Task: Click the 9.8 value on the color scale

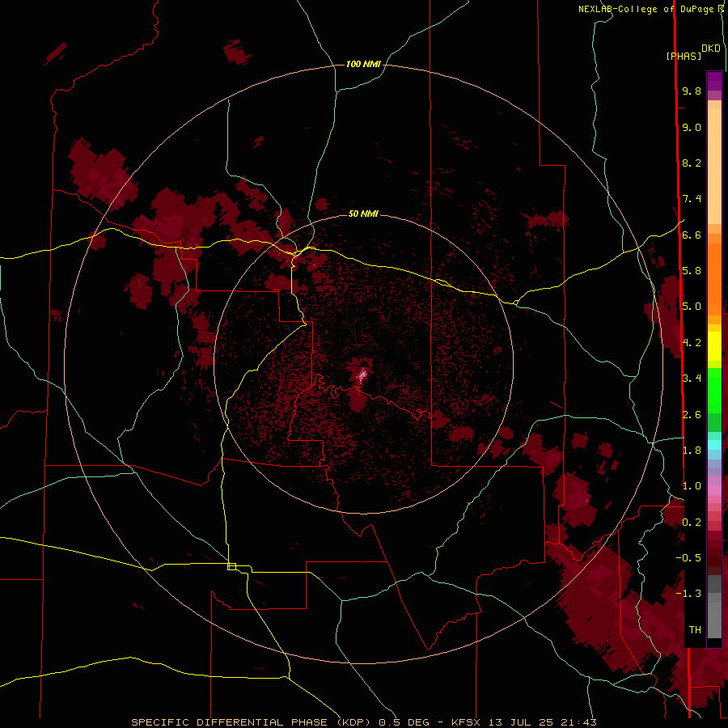Action: [692, 91]
